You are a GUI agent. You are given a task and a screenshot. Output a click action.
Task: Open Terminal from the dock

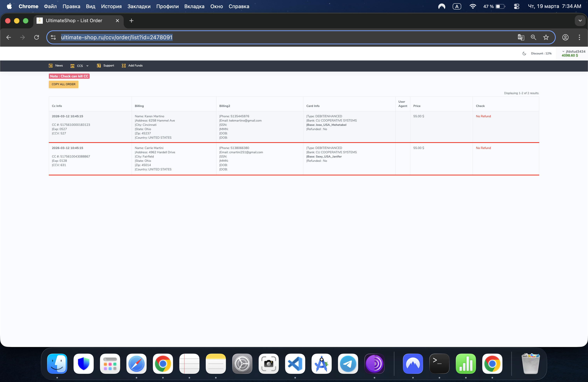439,364
